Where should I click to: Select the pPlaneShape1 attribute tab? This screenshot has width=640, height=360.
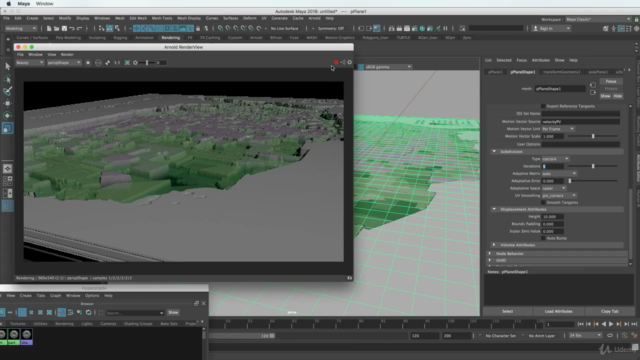point(522,72)
